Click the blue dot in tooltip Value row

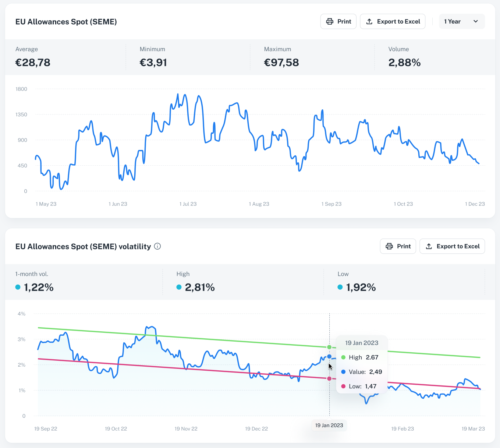tap(343, 372)
